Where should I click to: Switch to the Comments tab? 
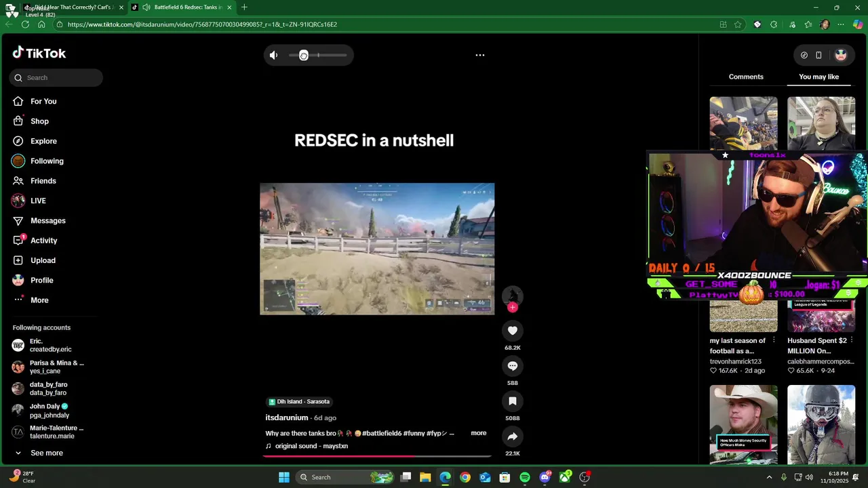[x=746, y=77]
